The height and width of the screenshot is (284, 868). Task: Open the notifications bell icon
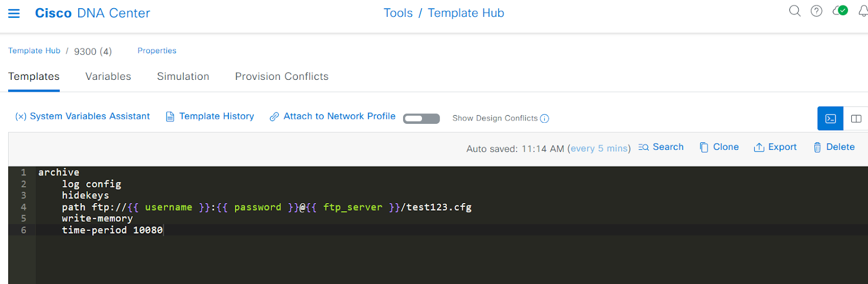863,11
